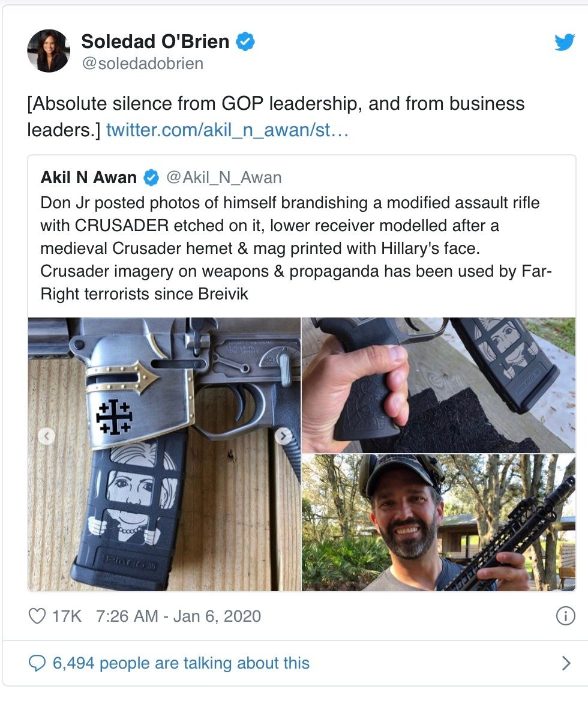Open the Akil N Awan author name
This screenshot has height=701, width=588.
click(x=89, y=178)
